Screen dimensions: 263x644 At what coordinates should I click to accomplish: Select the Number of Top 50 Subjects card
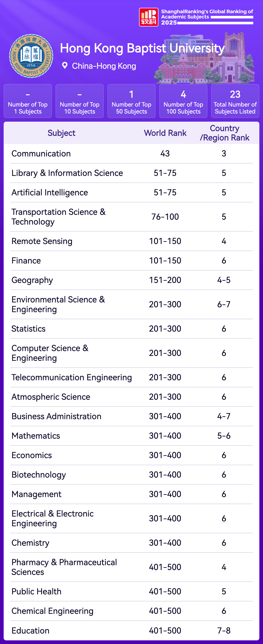(131, 101)
